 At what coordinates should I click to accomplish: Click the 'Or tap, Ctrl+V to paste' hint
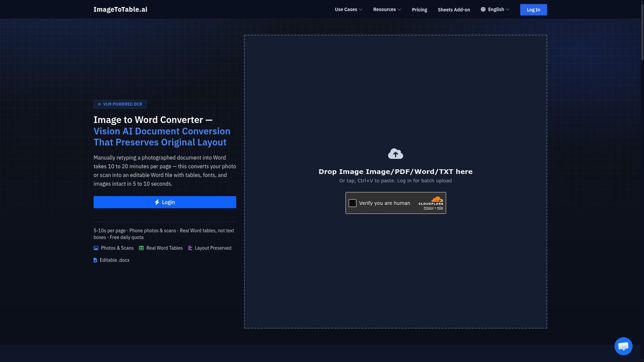click(395, 180)
